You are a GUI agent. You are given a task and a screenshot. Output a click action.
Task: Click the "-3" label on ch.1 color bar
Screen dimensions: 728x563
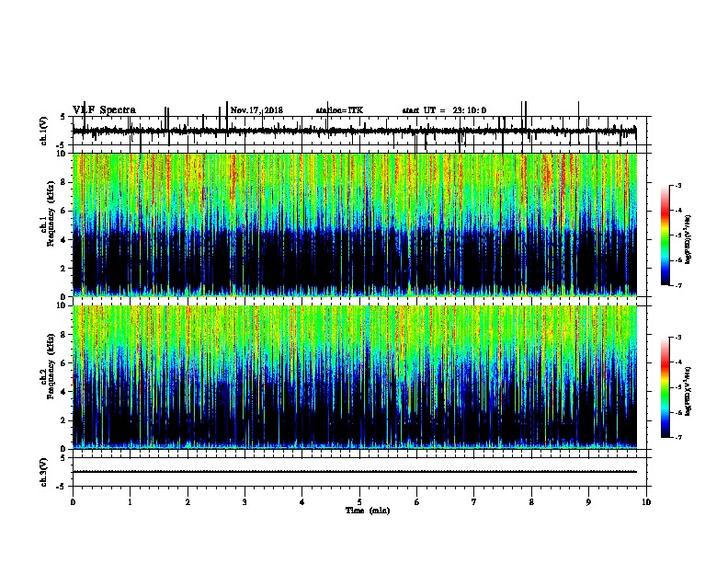tap(678, 186)
